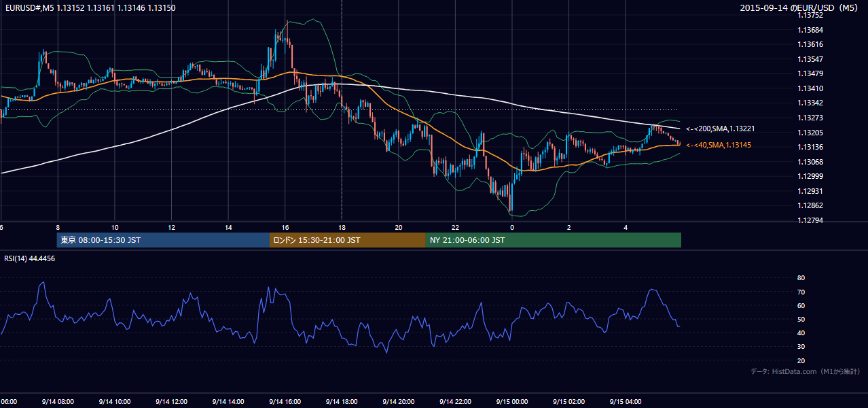This screenshot has height=408, width=868.
Task: Click the RSI 20 level label
Action: pos(801,360)
